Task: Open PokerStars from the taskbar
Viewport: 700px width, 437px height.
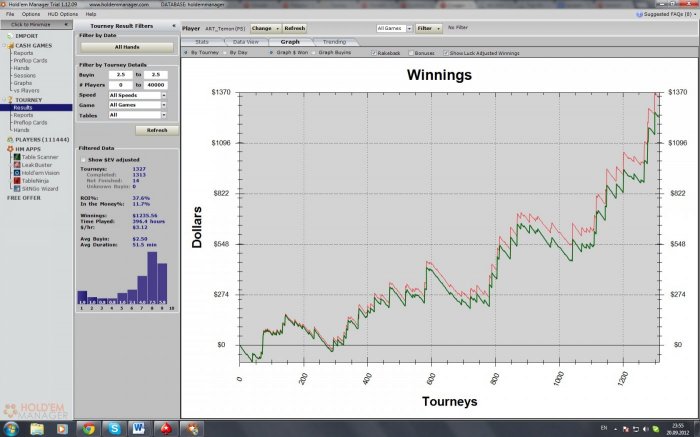Action: [167, 429]
